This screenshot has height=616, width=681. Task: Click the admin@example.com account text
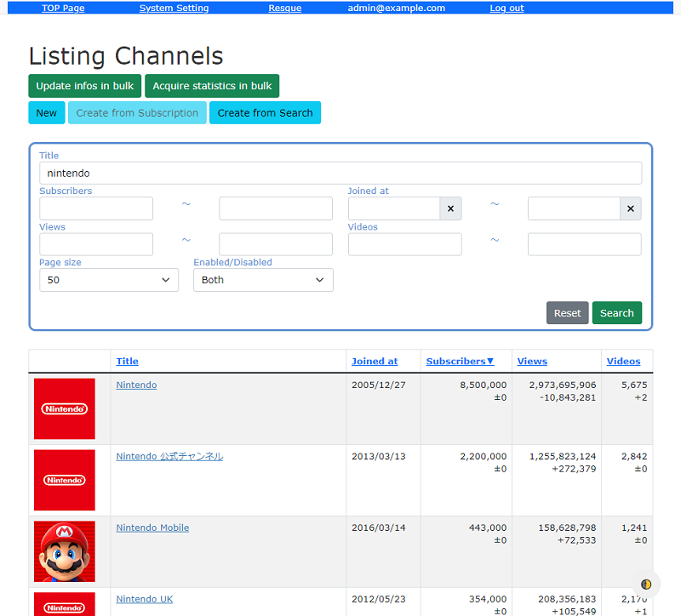(396, 8)
